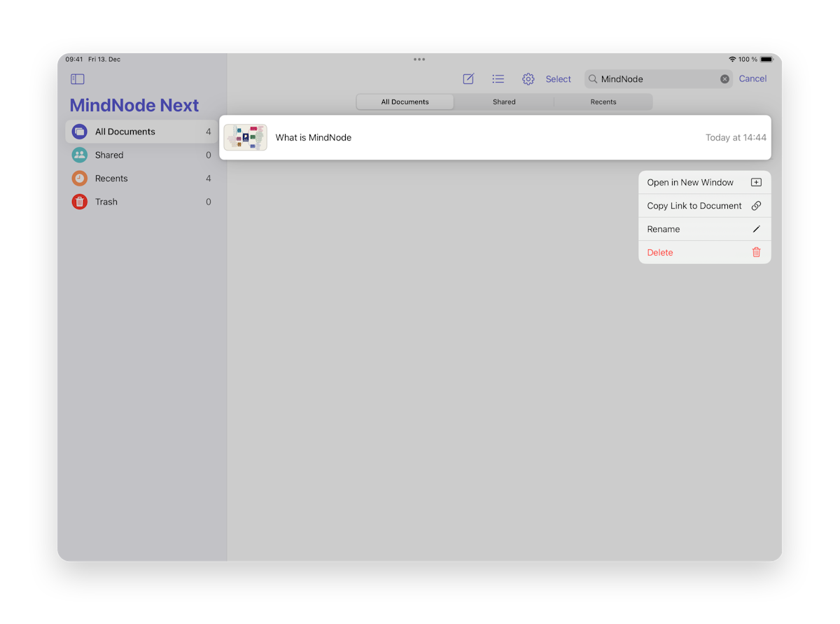This screenshot has height=624, width=840.
Task: Select All Documents in the sidebar
Action: pyautogui.click(x=141, y=132)
